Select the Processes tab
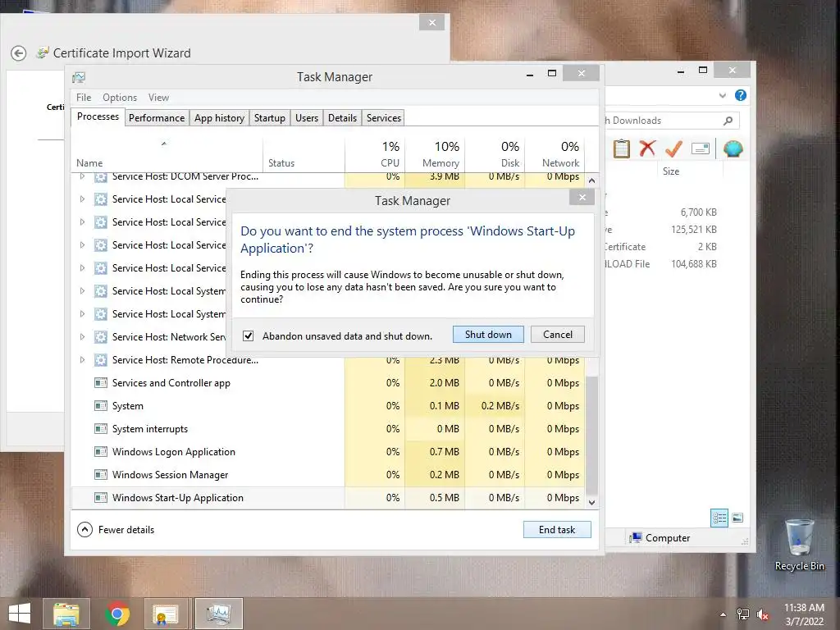The height and width of the screenshot is (630, 840). [98, 116]
